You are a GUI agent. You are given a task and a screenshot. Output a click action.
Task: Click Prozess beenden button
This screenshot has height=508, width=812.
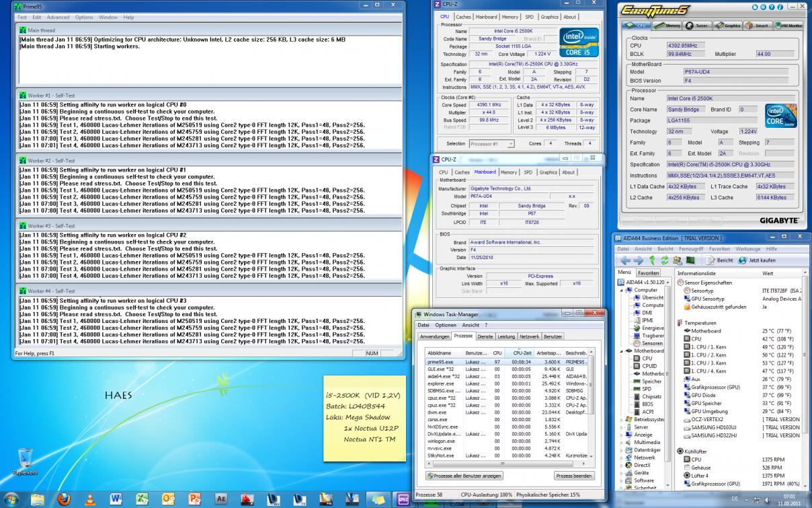[574, 476]
